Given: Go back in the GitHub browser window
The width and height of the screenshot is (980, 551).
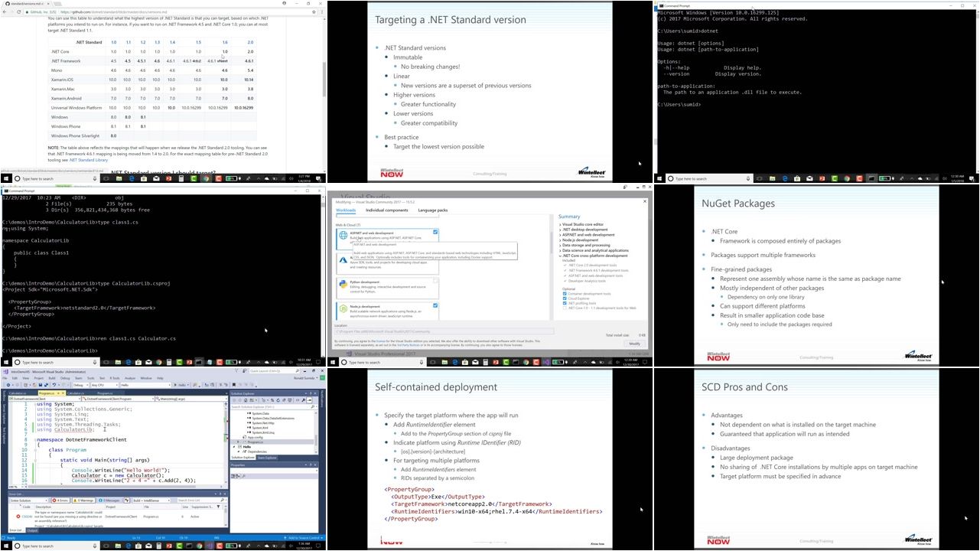Looking at the screenshot, I should [5, 12].
